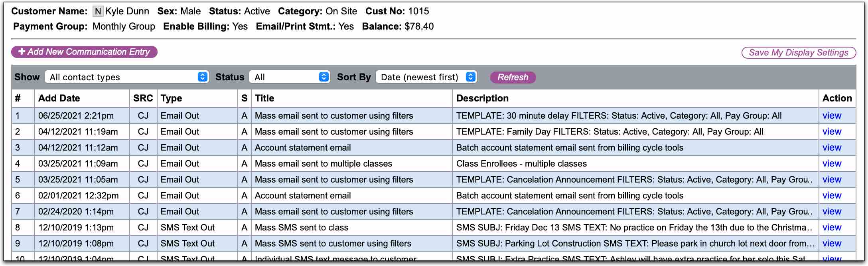The image size is (868, 266).
Task: Click Add New Communication Entry button
Action: (x=84, y=52)
